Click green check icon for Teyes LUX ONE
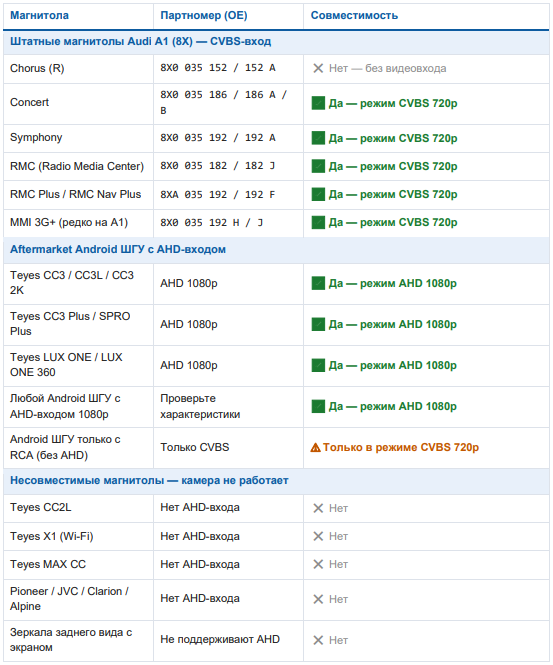553x665 pixels. point(318,365)
